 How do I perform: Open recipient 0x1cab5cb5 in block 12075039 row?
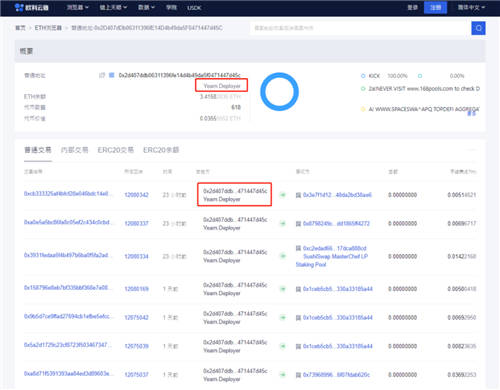(x=337, y=346)
